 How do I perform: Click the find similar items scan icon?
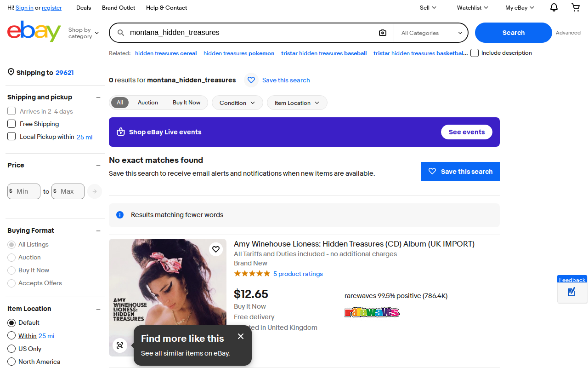pyautogui.click(x=120, y=345)
